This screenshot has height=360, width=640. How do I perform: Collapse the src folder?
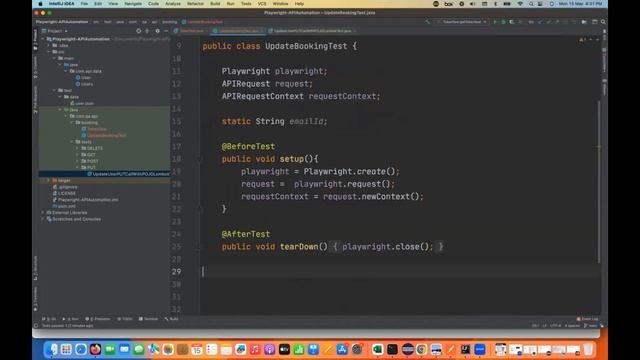49,52
